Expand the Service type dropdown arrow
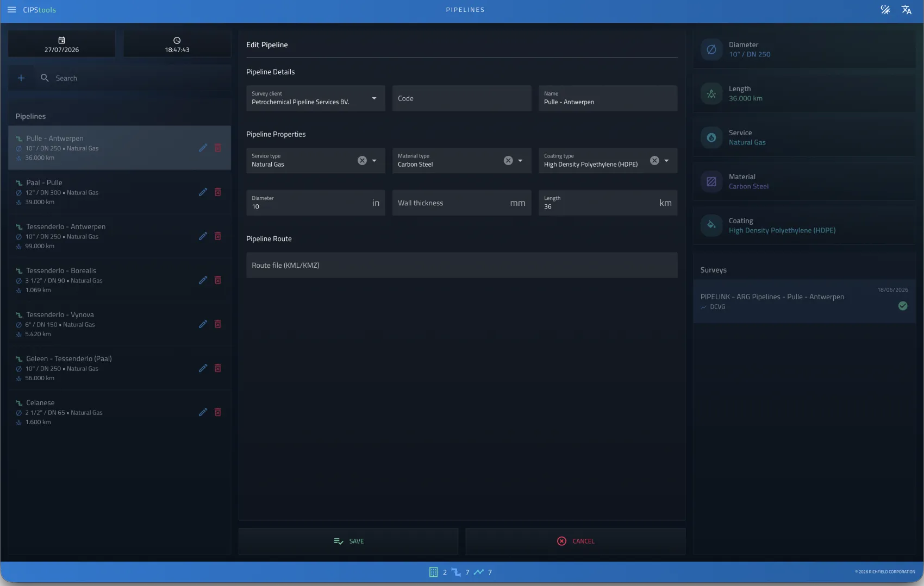 coord(374,160)
